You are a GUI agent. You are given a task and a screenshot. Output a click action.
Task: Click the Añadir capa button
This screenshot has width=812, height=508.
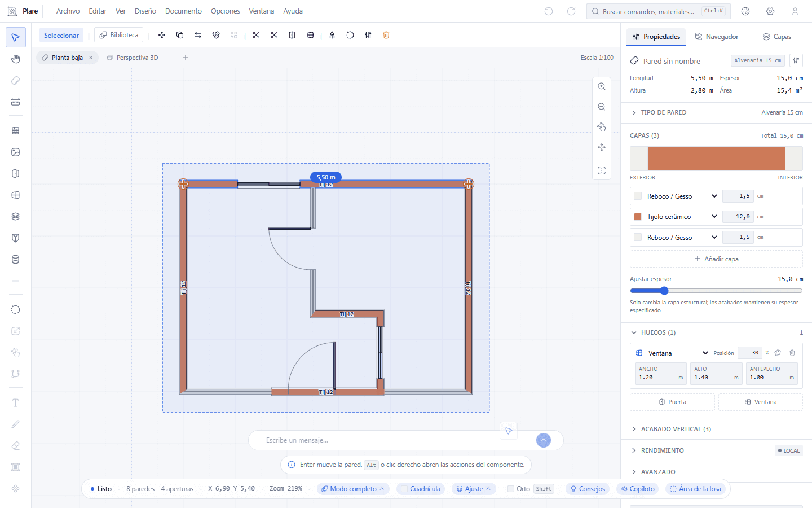[x=716, y=259]
